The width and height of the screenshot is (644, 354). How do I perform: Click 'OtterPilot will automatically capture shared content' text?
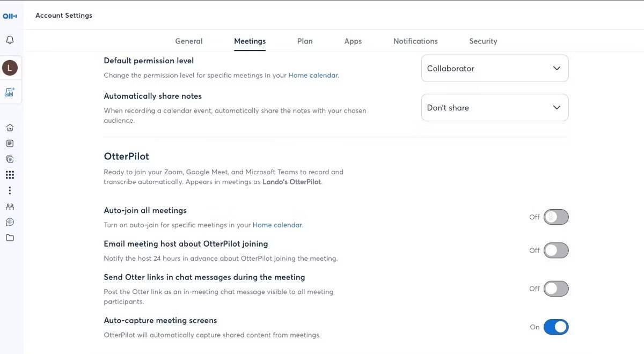click(212, 335)
